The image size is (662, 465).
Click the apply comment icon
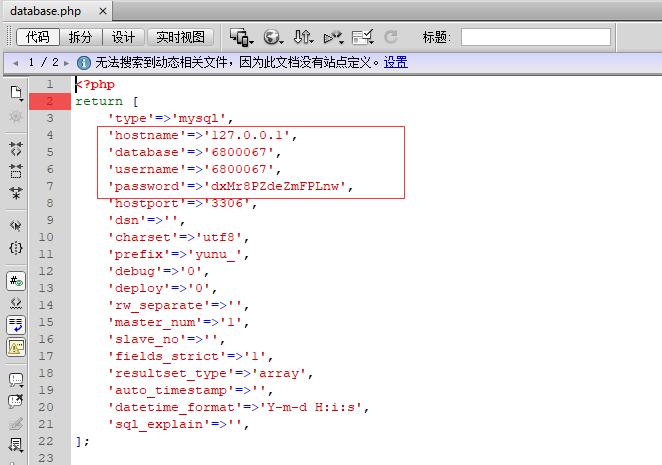[x=16, y=379]
